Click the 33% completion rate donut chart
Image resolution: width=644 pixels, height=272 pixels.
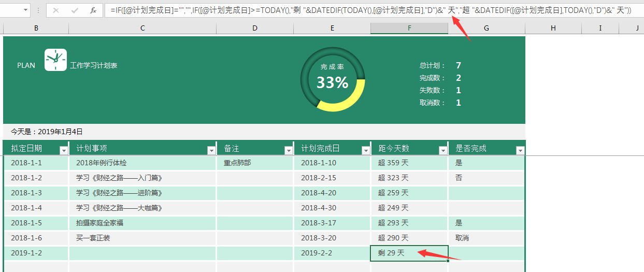pyautogui.click(x=333, y=79)
